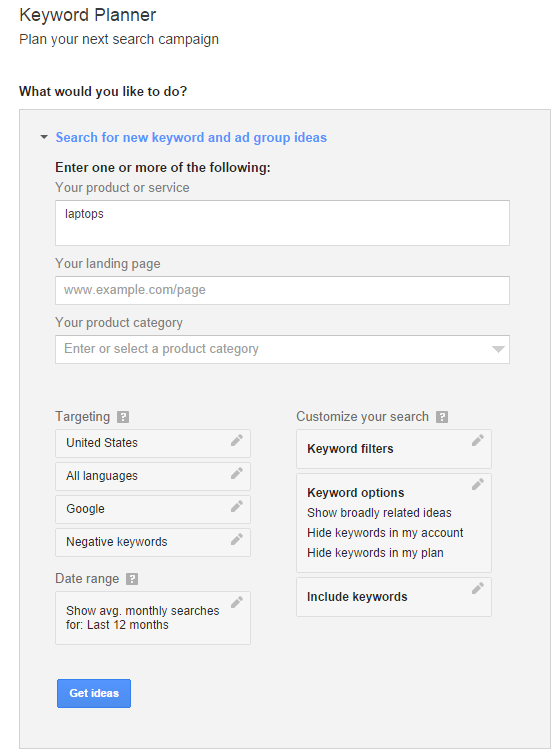Click Search for new keyword and ad group ideas

[191, 138]
